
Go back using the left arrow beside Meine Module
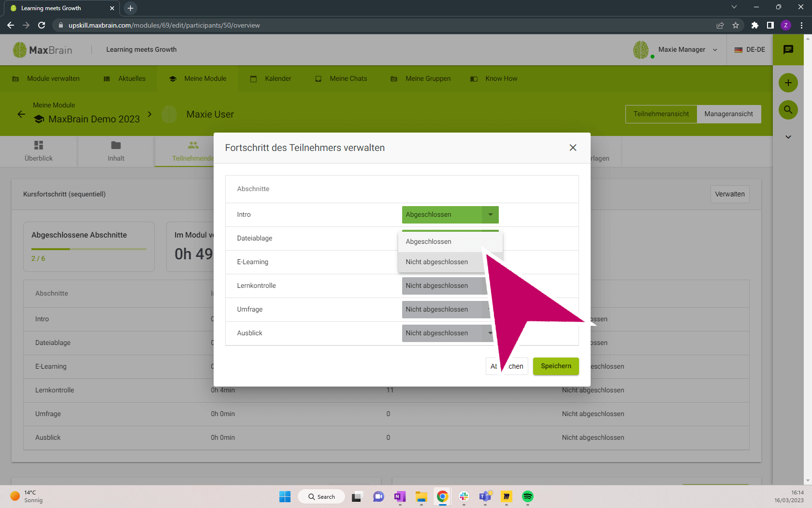(x=21, y=114)
